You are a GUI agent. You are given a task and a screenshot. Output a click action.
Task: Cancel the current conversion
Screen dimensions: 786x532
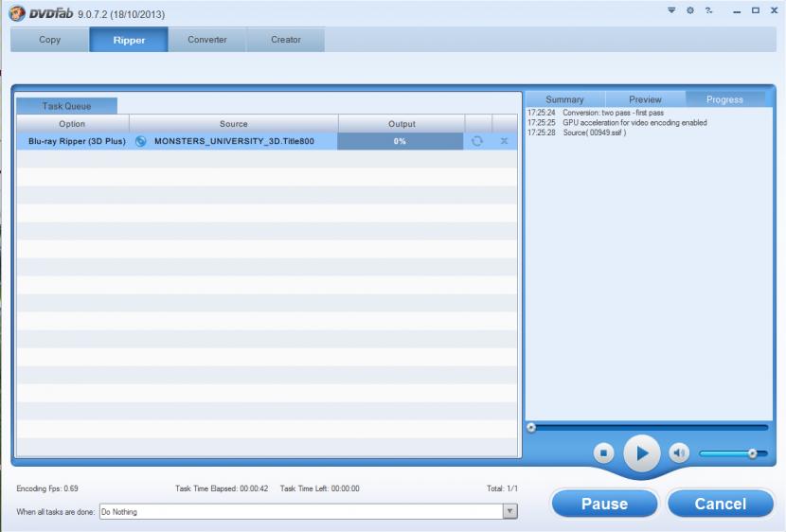720,504
